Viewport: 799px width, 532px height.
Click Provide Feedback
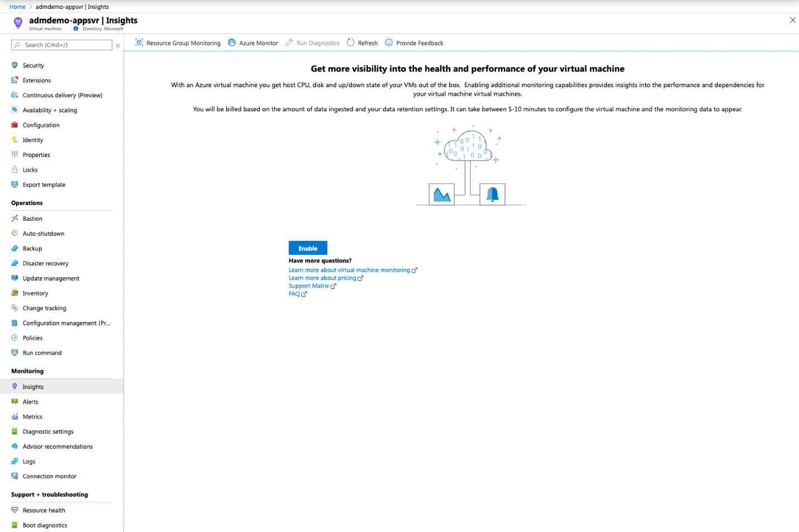coord(414,43)
